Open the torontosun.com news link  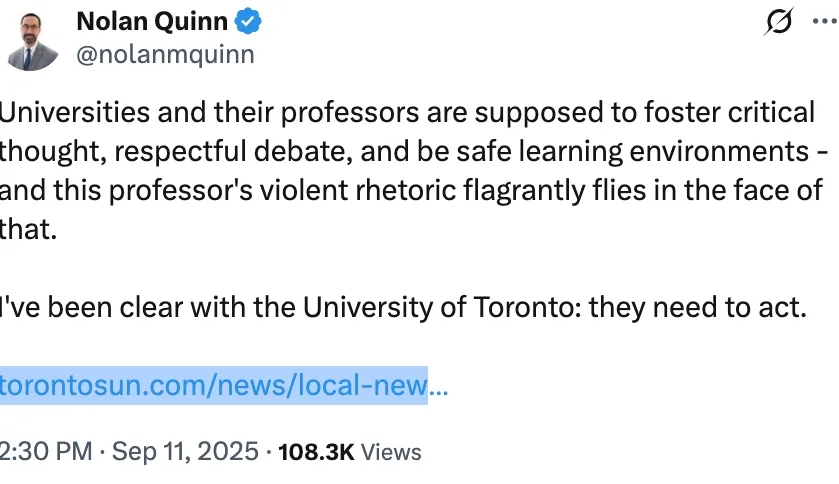213,383
